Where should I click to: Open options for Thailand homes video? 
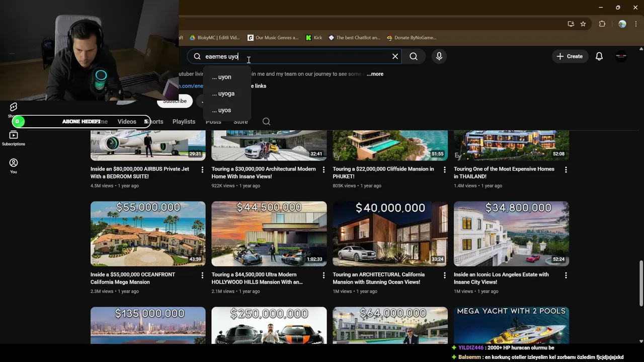(x=566, y=170)
